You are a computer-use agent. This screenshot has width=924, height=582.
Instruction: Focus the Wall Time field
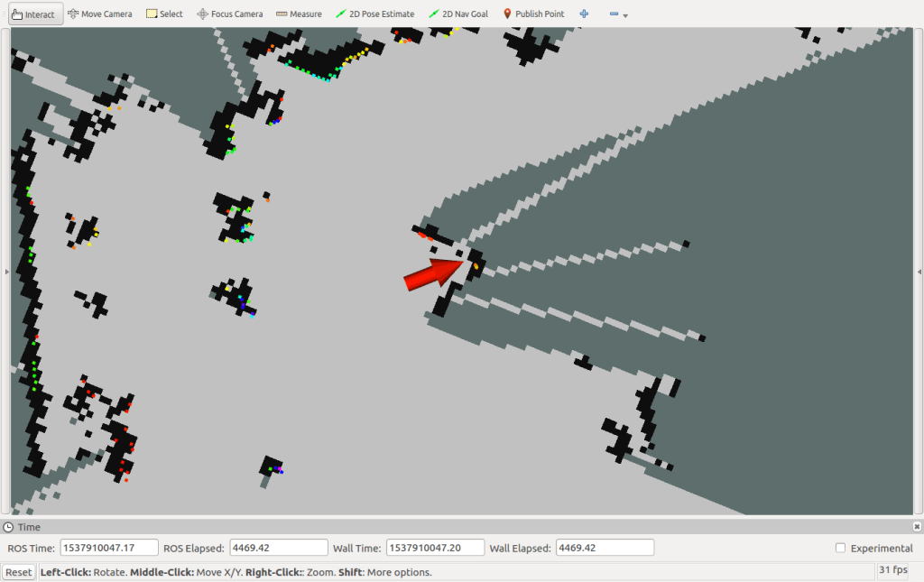pyautogui.click(x=434, y=548)
